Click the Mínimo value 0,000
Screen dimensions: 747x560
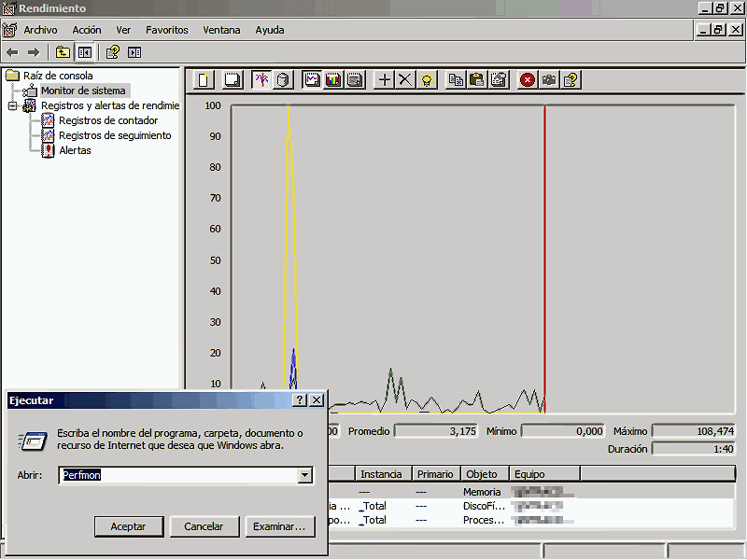tap(563, 431)
